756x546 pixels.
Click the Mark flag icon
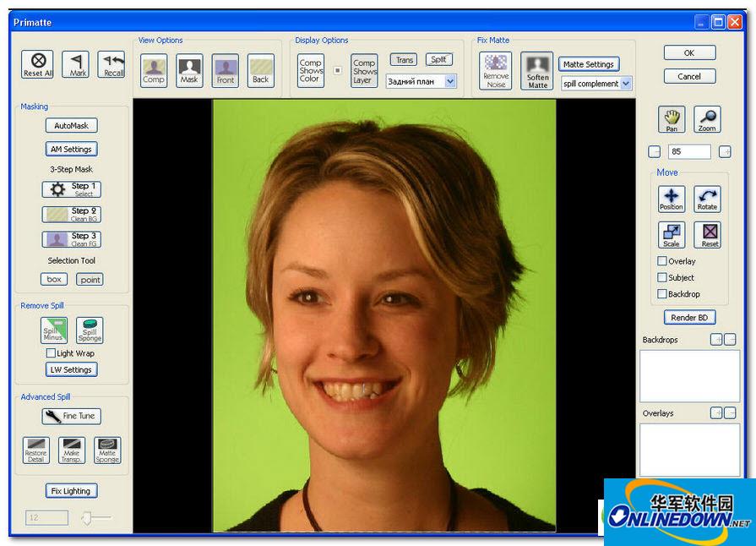(77, 64)
